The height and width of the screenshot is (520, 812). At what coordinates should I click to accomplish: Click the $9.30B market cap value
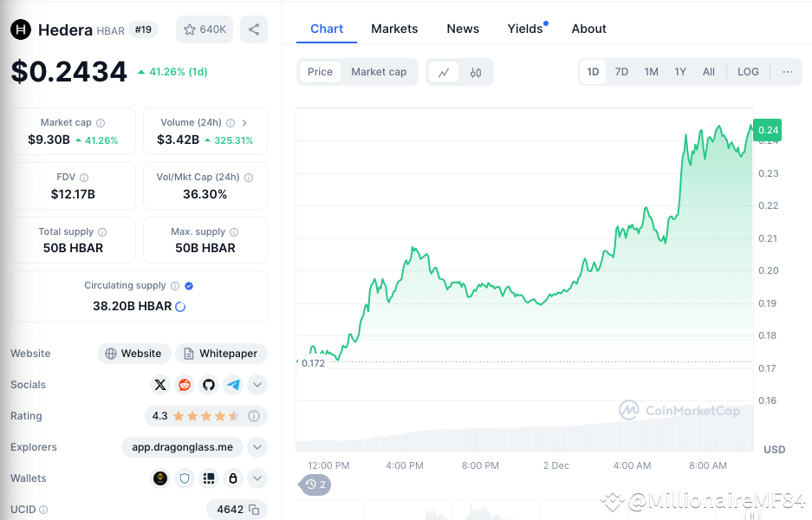49,140
